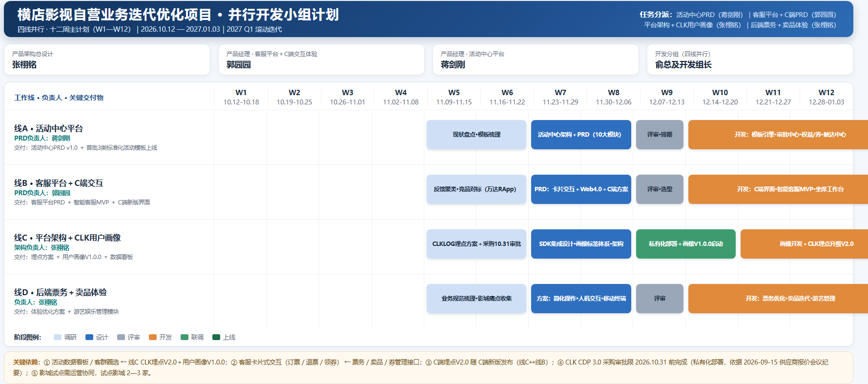Viewport: 868px width, 384px height.
Task: Open the 产品架构总设计 张栩铭 card
Action: (x=107, y=60)
